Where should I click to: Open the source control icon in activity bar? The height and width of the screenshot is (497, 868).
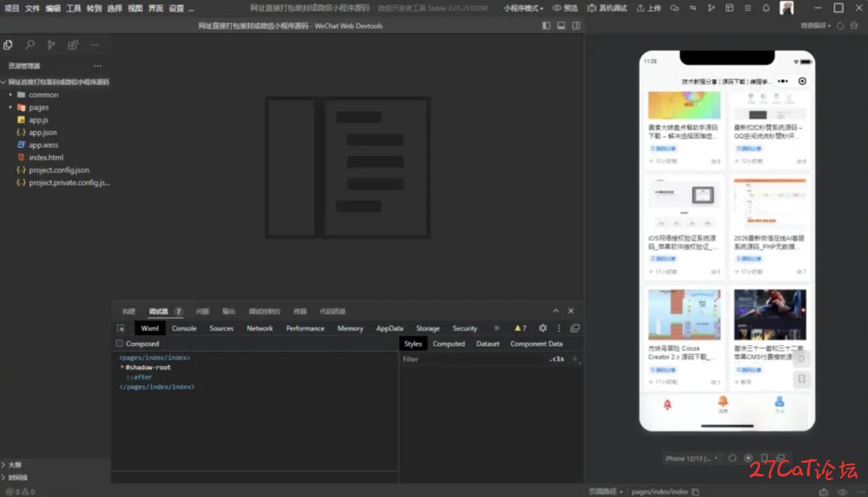click(51, 45)
